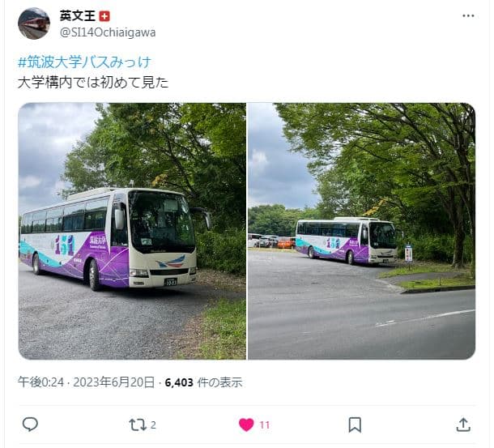Click the retweet count showing 2
This screenshot has height=448, width=494.
pyautogui.click(x=153, y=425)
